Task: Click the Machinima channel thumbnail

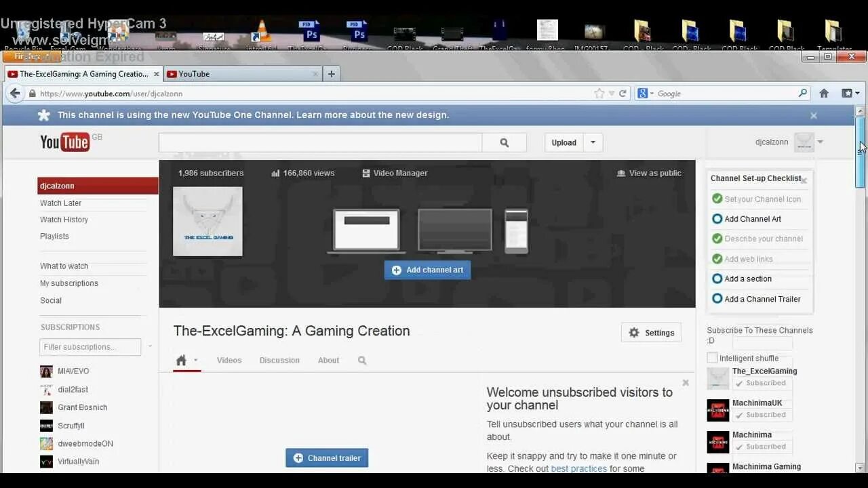Action: pos(718,442)
